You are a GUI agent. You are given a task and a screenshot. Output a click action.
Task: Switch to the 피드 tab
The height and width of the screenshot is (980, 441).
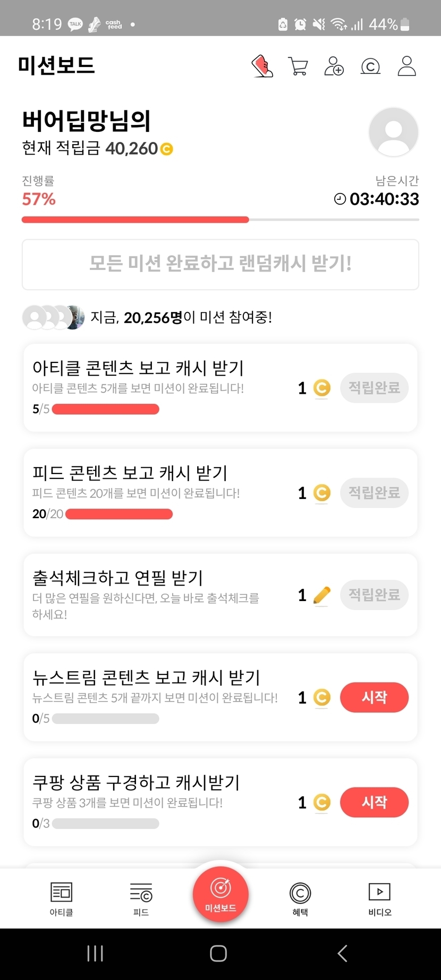tap(141, 898)
